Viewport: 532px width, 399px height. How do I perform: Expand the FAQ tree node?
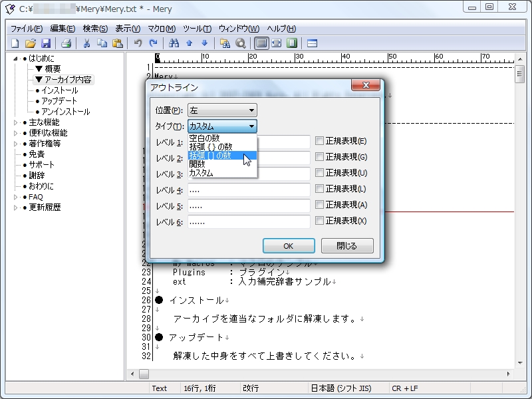click(x=15, y=197)
